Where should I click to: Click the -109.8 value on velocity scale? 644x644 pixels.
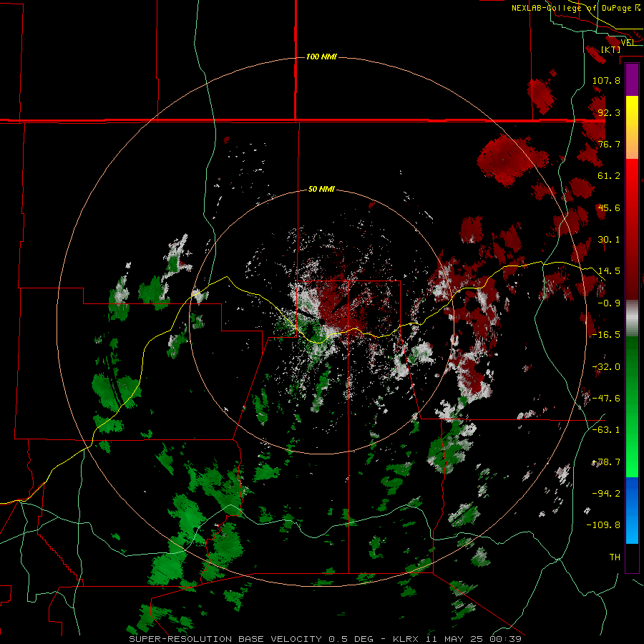(x=603, y=525)
